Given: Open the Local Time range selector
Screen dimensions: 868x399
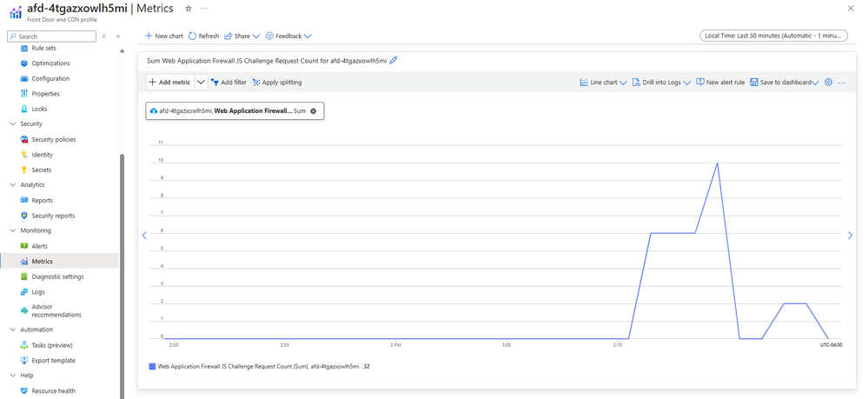Looking at the screenshot, I should [x=772, y=36].
